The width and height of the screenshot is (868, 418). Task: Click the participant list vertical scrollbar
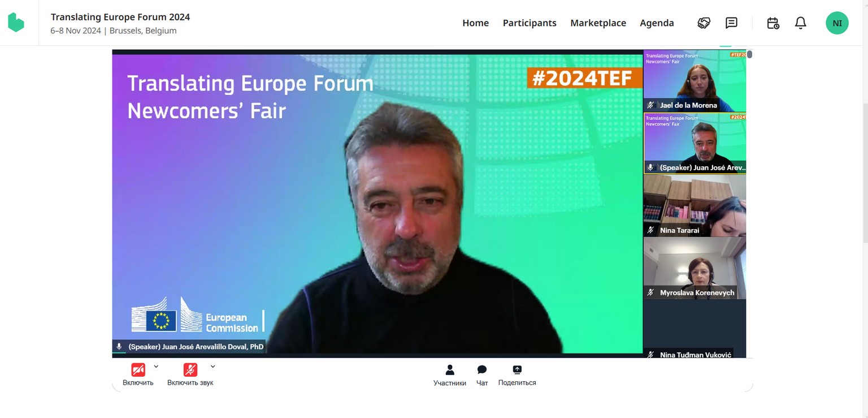point(749,54)
